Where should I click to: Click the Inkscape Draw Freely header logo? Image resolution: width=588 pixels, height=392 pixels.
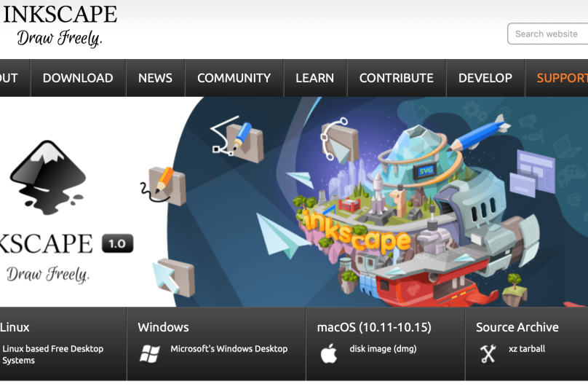coord(60,26)
